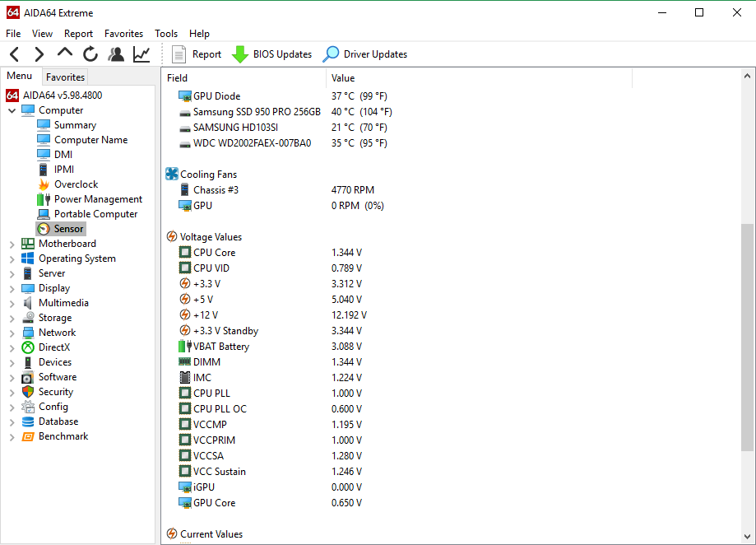Expand the Devices tree node
The width and height of the screenshot is (756, 545).
pos(12,363)
